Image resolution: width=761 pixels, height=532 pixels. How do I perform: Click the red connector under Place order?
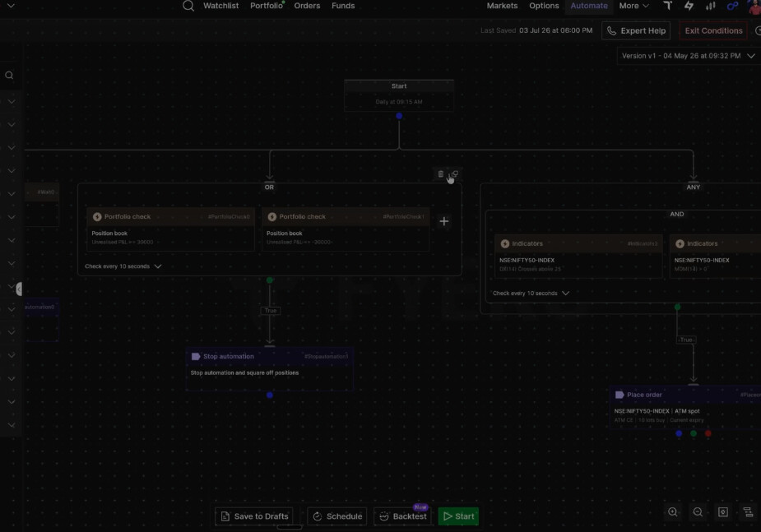pos(708,433)
